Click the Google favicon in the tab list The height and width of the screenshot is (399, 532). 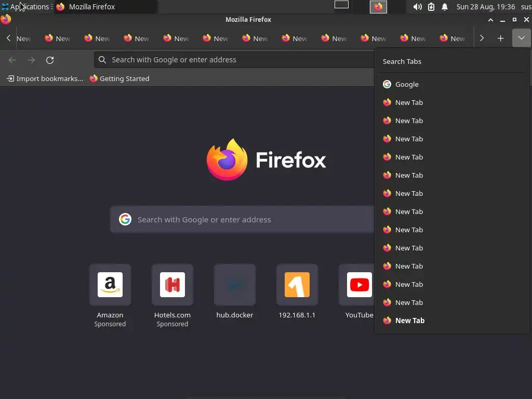pyautogui.click(x=387, y=84)
